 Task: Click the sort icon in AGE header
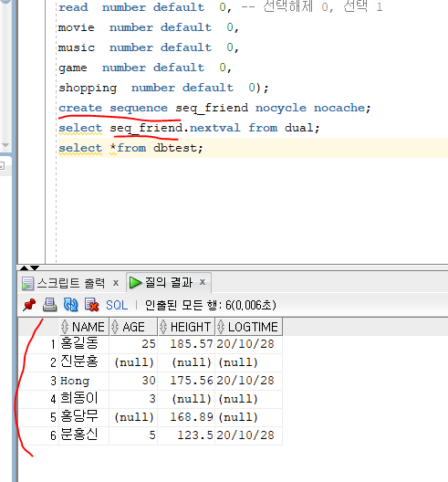(x=115, y=327)
